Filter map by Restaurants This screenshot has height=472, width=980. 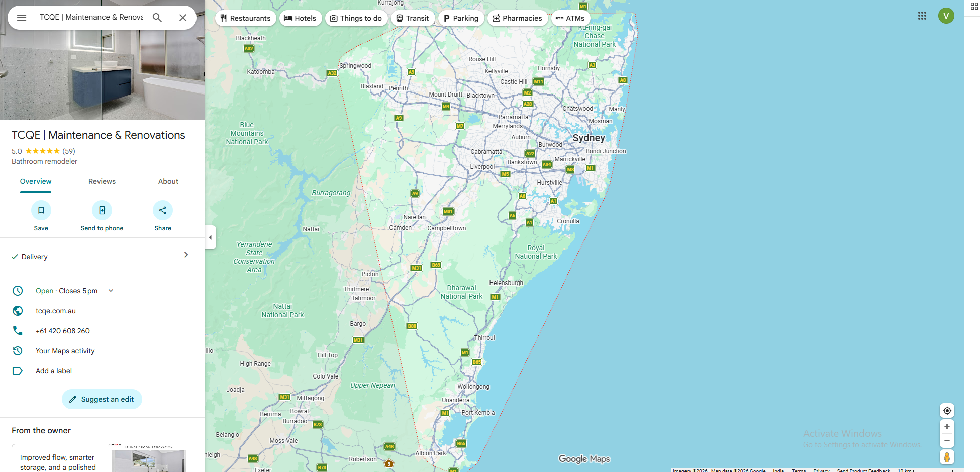(245, 18)
